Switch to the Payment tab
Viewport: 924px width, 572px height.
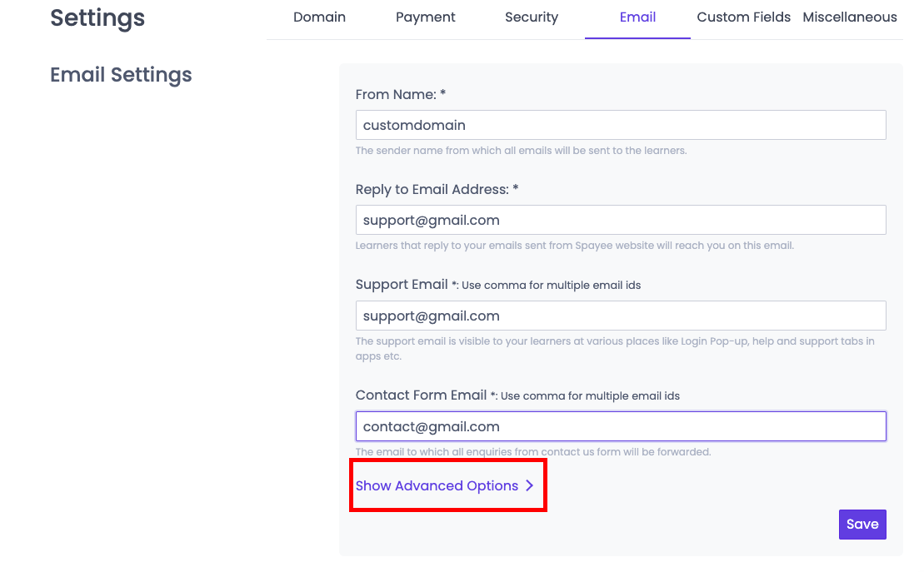pos(426,17)
